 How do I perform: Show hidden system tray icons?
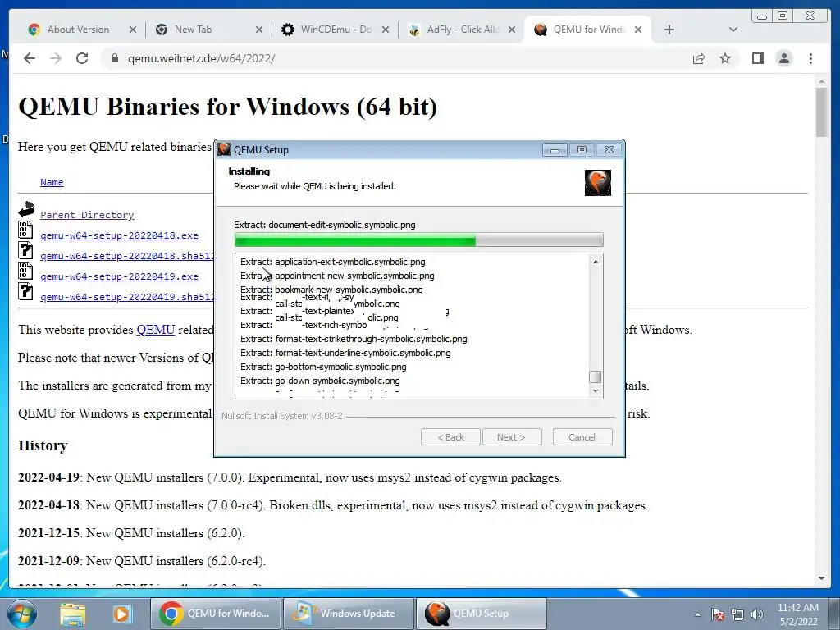(697, 614)
